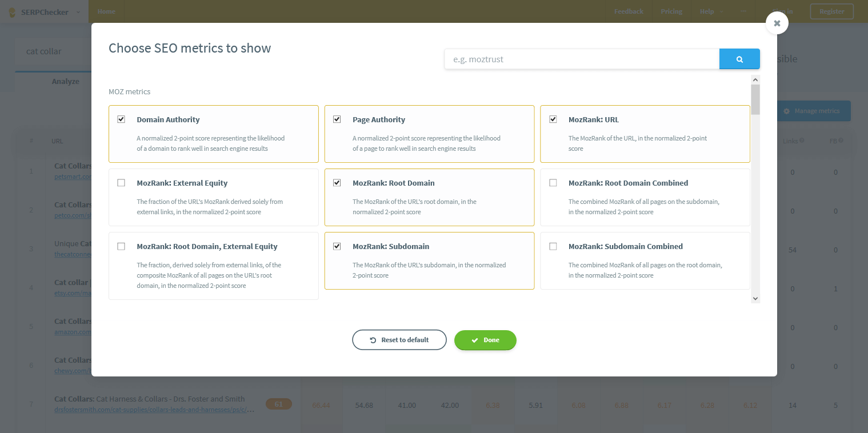
Task: Click Reset to default button
Action: pyautogui.click(x=399, y=340)
